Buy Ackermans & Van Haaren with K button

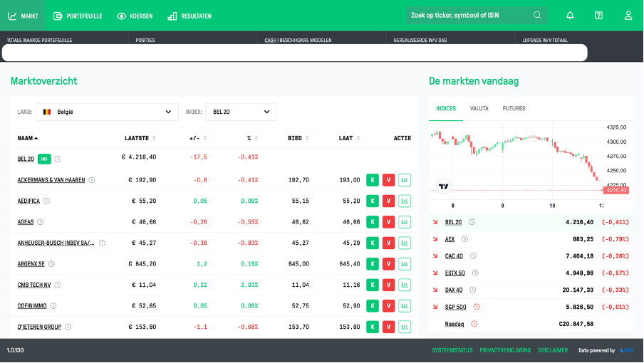coord(373,179)
